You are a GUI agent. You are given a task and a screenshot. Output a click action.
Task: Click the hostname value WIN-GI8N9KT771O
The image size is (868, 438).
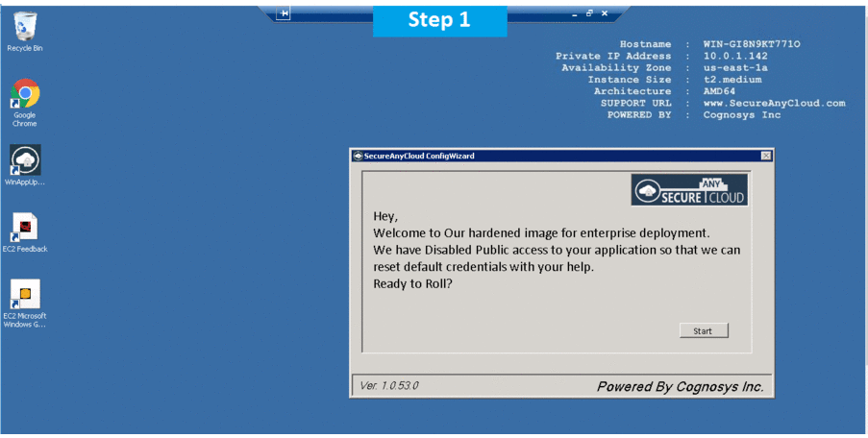click(752, 44)
